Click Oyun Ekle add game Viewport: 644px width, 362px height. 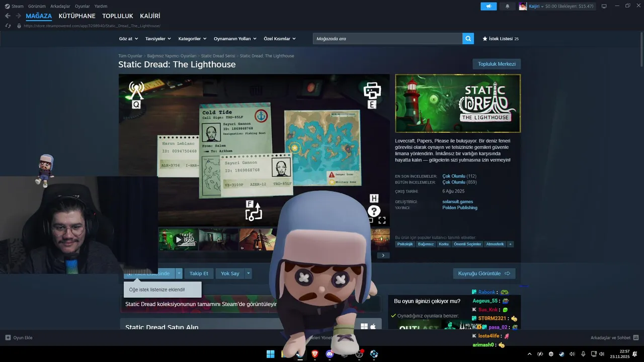click(x=19, y=338)
